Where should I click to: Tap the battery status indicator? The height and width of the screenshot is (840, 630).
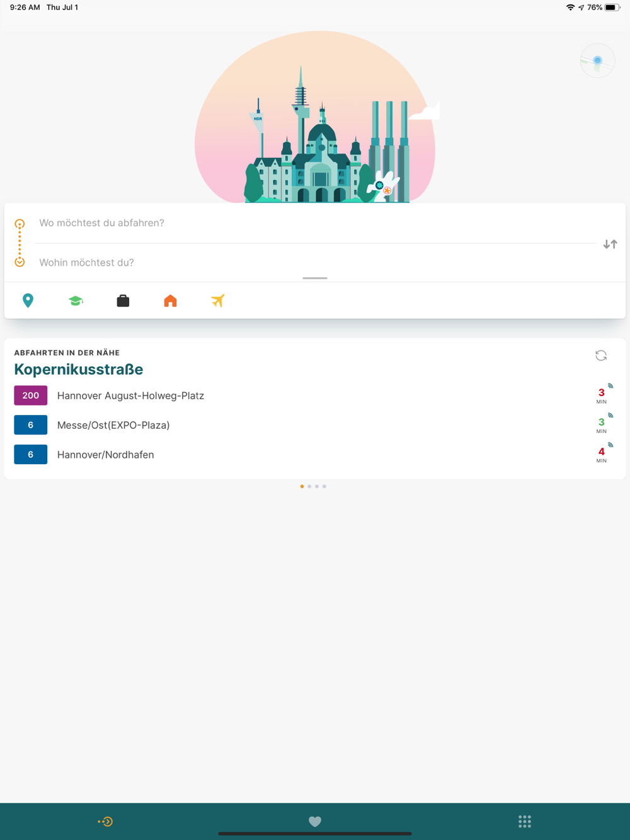tap(612, 8)
